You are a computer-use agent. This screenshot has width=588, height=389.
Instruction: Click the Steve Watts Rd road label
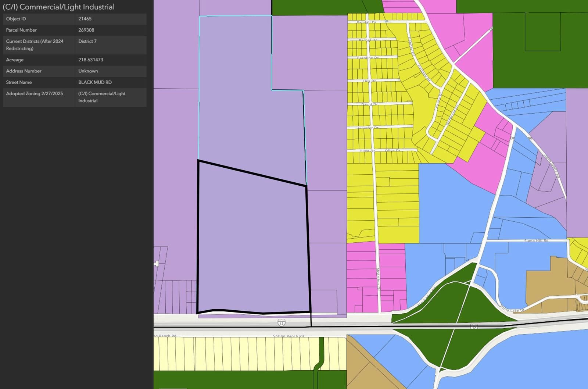552,166
